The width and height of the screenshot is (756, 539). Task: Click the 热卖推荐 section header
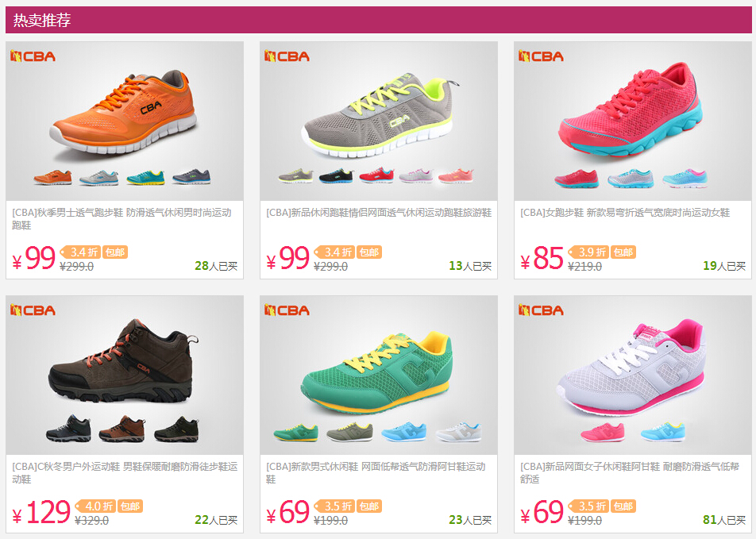point(42,21)
